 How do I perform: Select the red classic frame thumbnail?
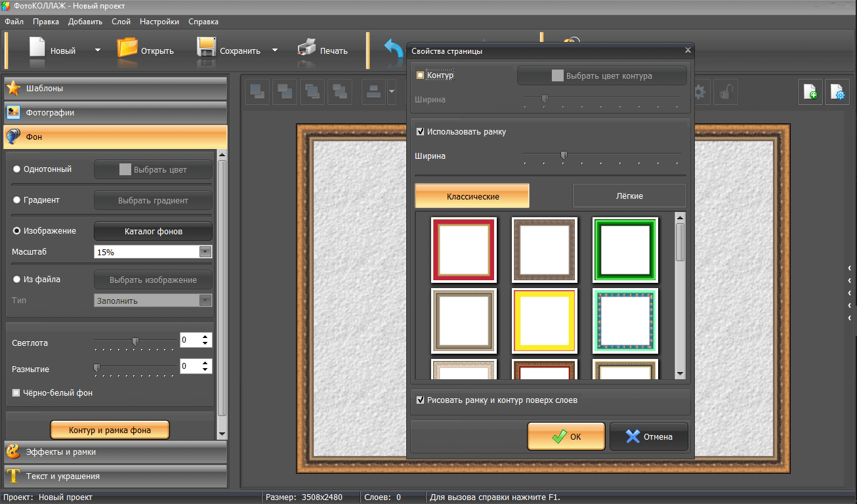point(464,249)
